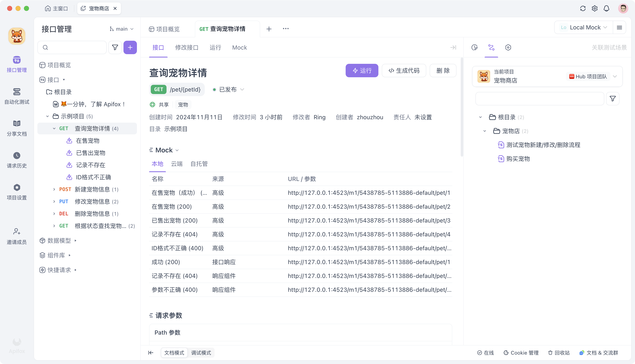Open 分享文档 in the sidebar
Viewport: 635px width, 364px height.
[17, 128]
